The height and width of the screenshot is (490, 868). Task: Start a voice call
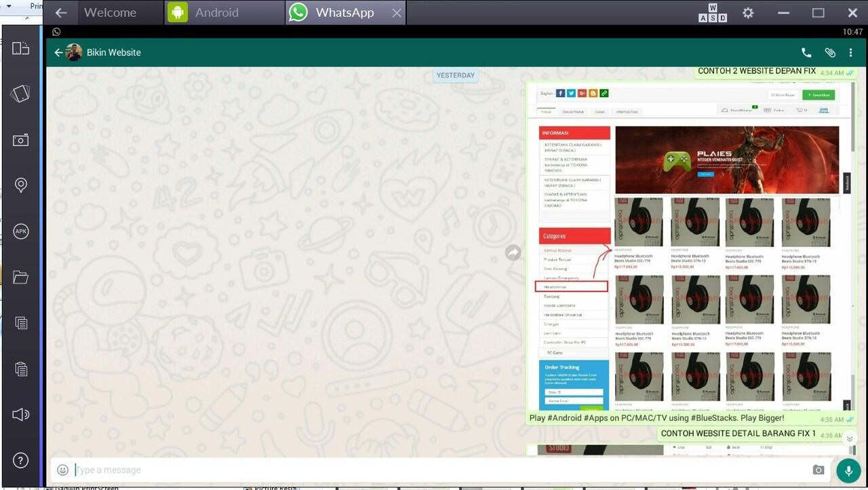coord(806,52)
